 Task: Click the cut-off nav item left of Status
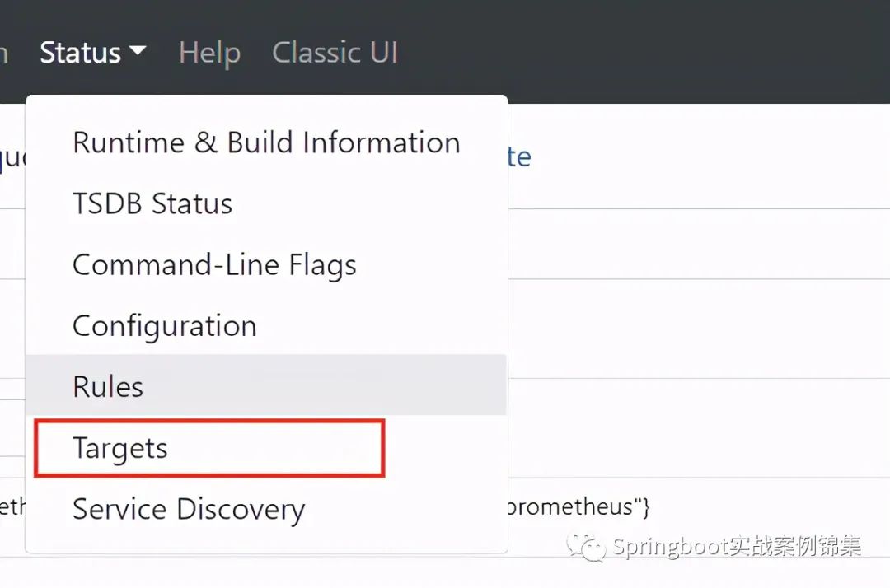pos(4,53)
